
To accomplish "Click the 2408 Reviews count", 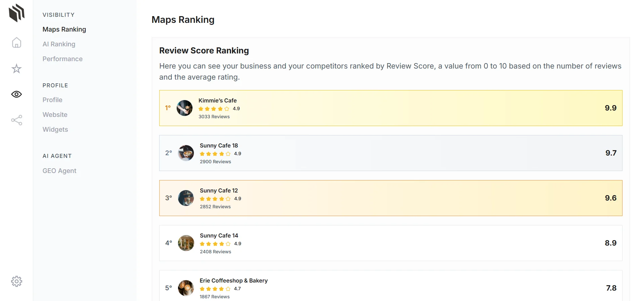I will tap(215, 252).
